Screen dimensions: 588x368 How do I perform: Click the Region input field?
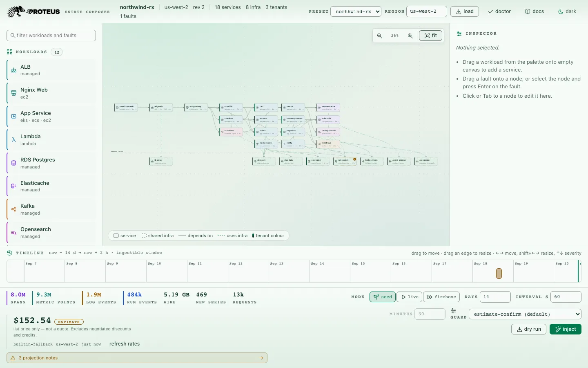pyautogui.click(x=427, y=11)
